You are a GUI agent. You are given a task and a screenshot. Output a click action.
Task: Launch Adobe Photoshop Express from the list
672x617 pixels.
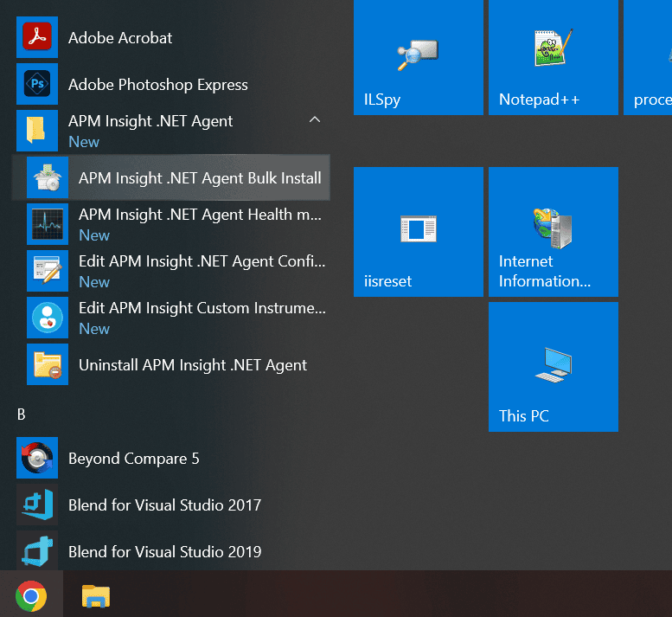[x=157, y=85]
